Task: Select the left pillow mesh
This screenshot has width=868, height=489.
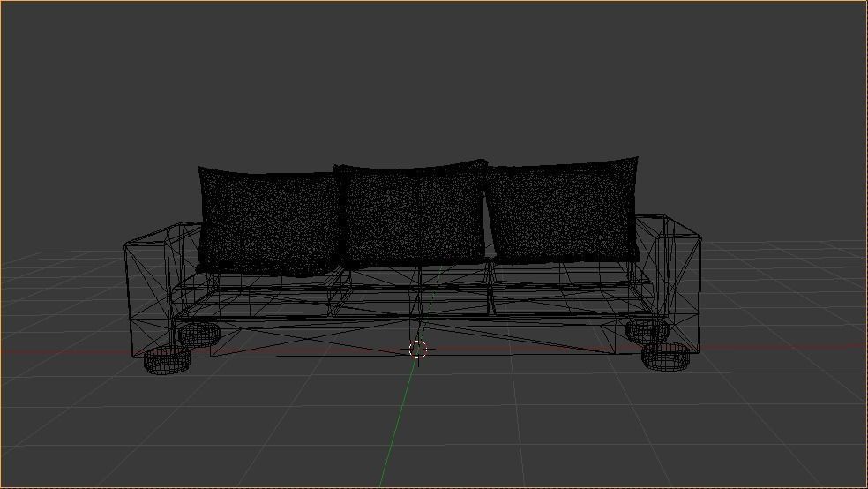Action: tap(269, 222)
